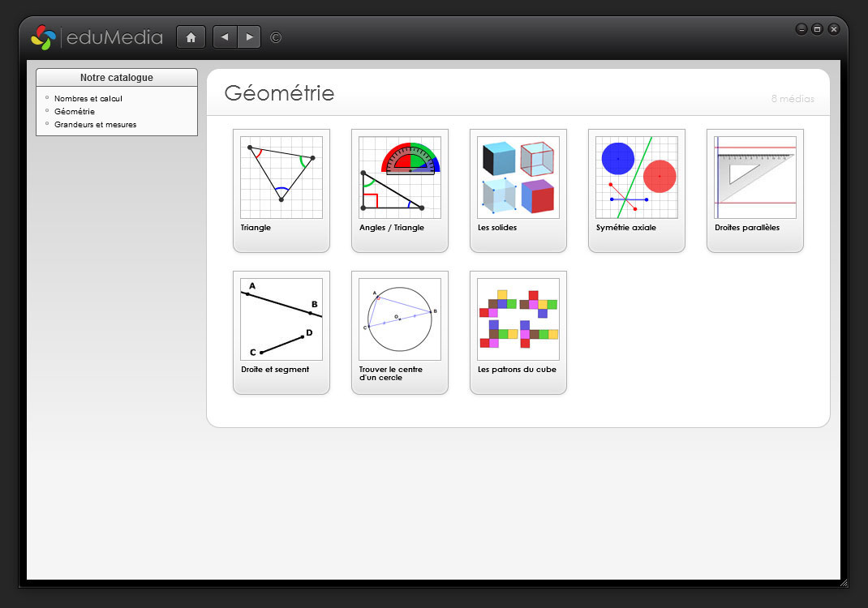This screenshot has height=608, width=868.
Task: Open the Droites parallèles thumbnail
Action: click(x=754, y=178)
